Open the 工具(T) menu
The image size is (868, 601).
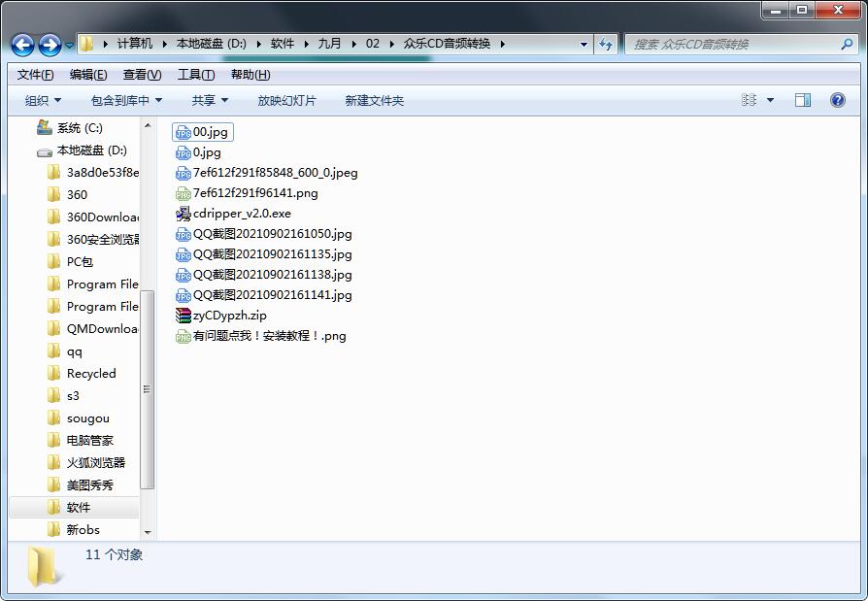tap(196, 74)
